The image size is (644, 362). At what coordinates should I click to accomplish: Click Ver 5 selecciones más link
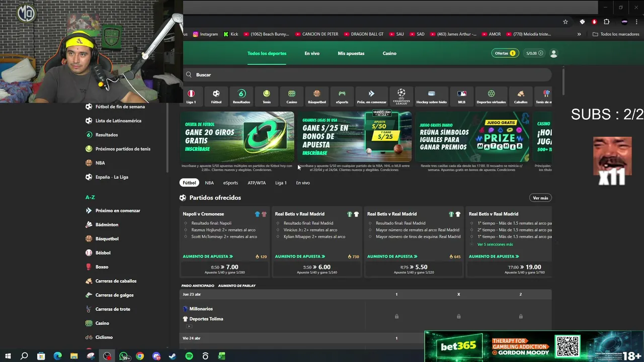tap(495, 244)
